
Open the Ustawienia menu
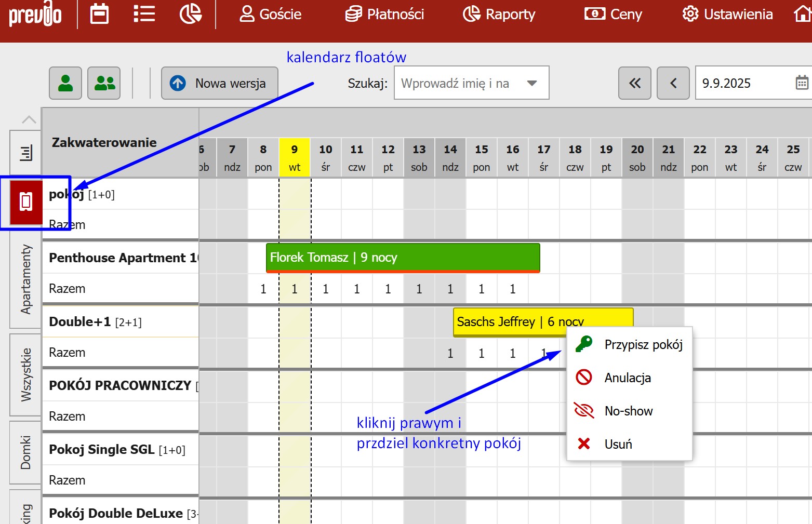tap(727, 14)
